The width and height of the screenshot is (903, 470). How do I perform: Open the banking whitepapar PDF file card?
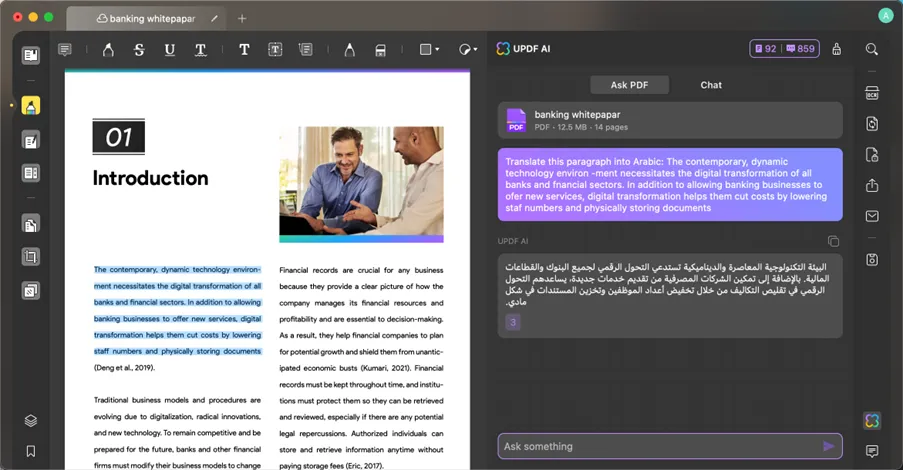(670, 120)
